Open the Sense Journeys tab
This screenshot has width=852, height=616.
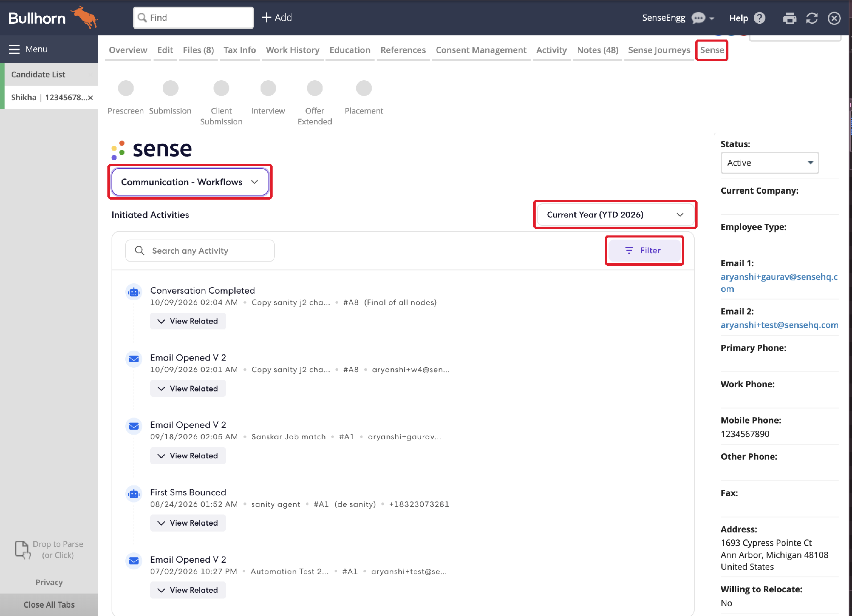pyautogui.click(x=659, y=50)
